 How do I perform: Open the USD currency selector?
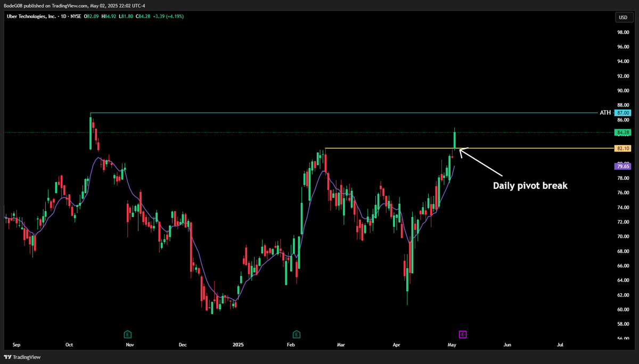(x=623, y=17)
